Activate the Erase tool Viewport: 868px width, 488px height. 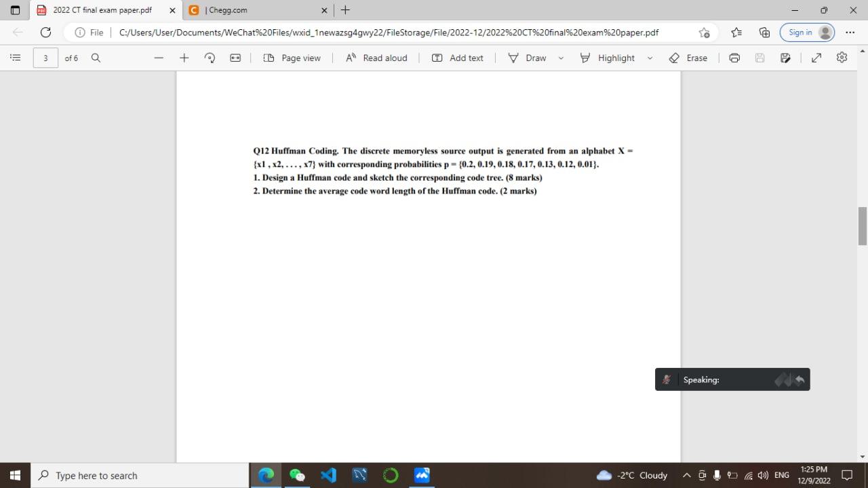coord(689,58)
